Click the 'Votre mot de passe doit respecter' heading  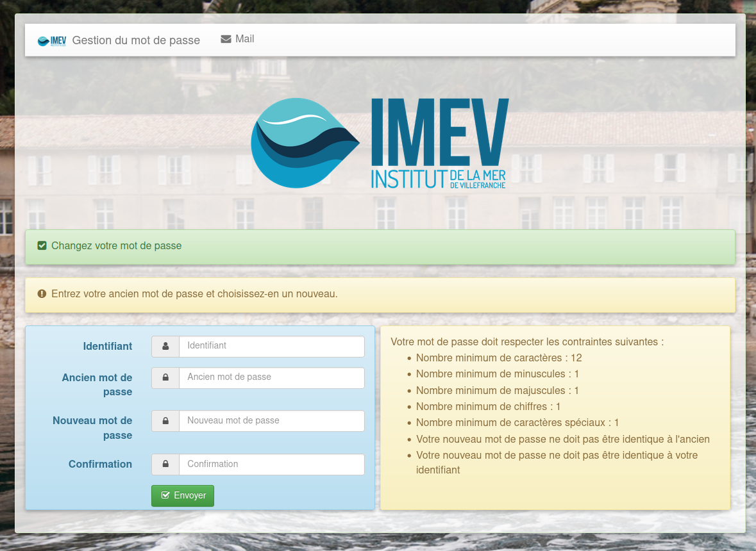(x=527, y=342)
